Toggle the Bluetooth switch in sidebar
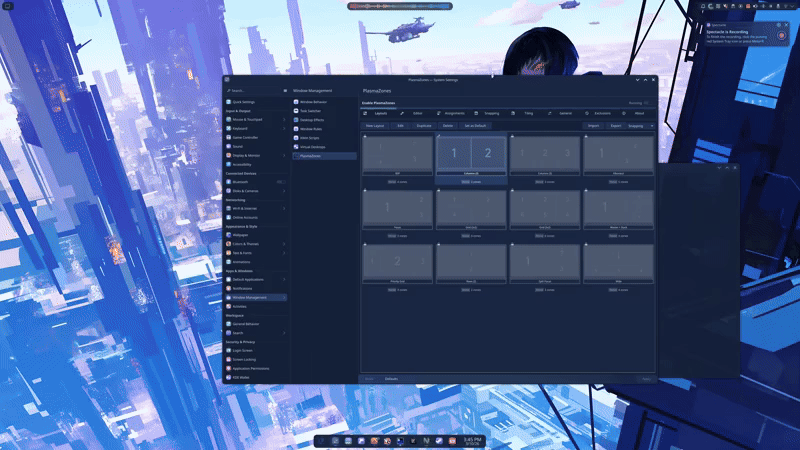Screen dimensions: 800x450 click(280, 182)
